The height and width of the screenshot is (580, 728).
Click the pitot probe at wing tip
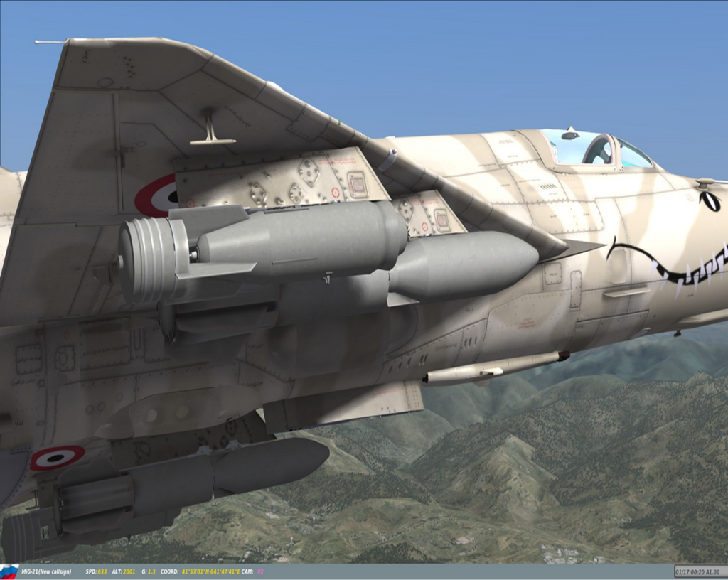click(50, 42)
